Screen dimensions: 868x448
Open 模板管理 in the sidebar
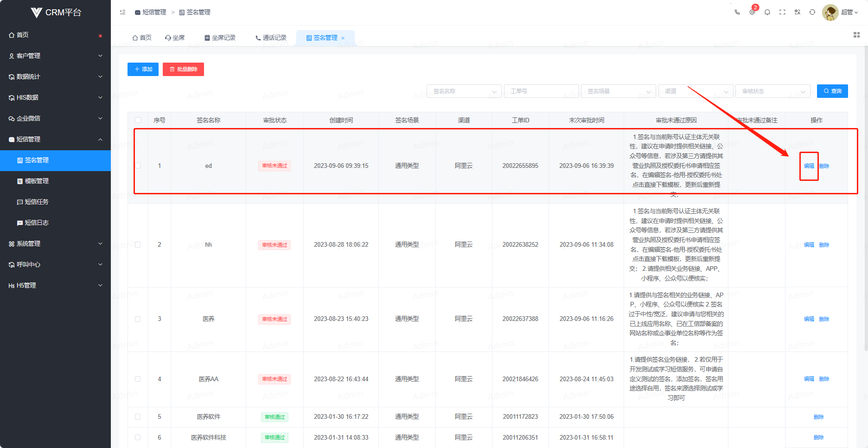[55, 181]
